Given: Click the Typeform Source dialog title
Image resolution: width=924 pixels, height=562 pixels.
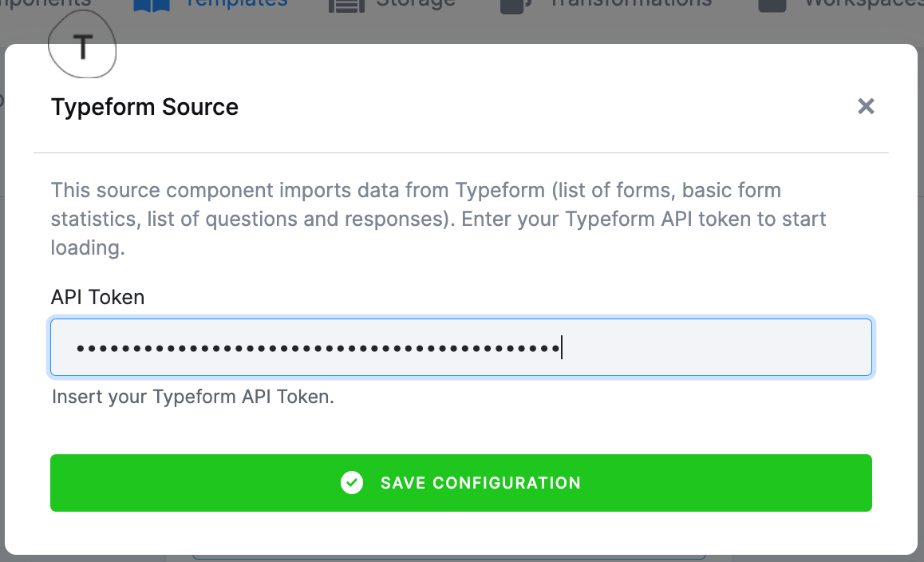Looking at the screenshot, I should [144, 106].
